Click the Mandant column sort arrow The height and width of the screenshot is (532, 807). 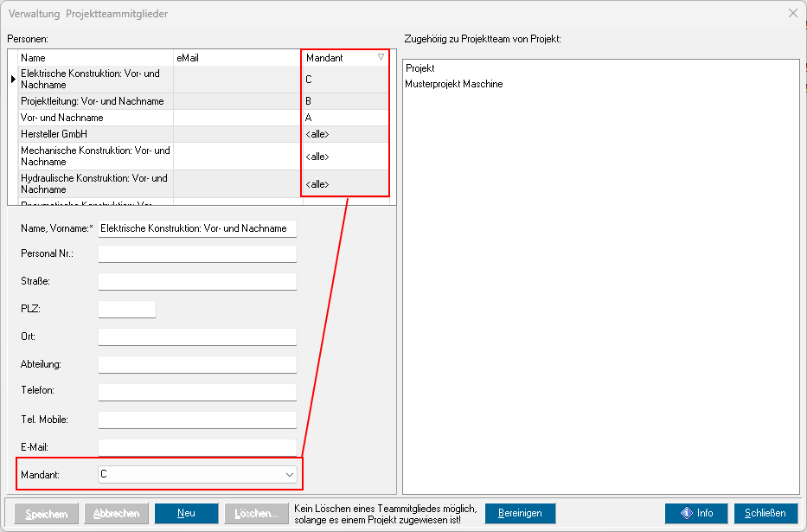coord(381,58)
